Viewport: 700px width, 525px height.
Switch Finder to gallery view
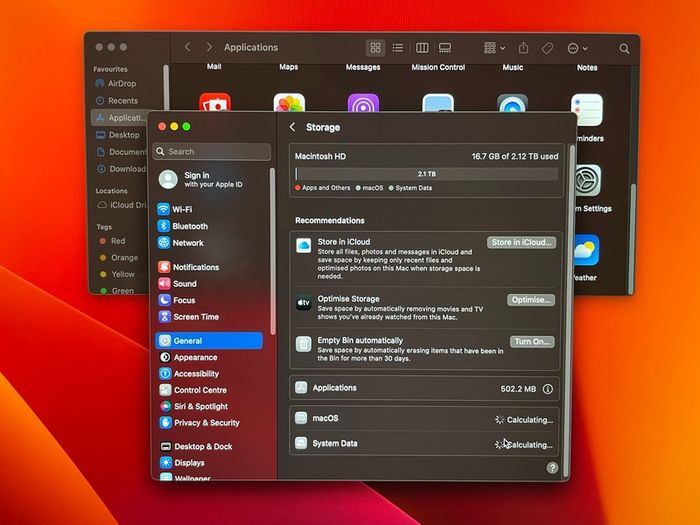click(x=445, y=48)
